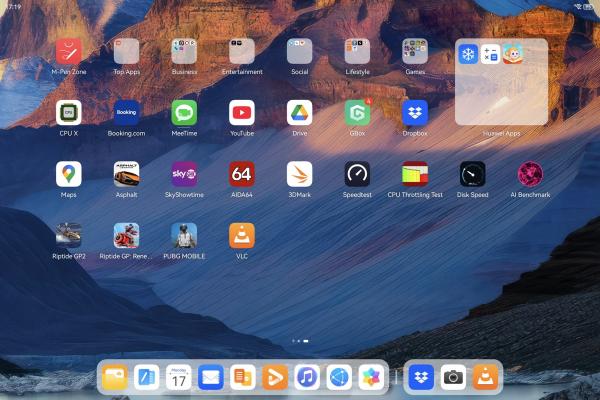
Task: Open the Lifestyle folder
Action: pos(357,51)
